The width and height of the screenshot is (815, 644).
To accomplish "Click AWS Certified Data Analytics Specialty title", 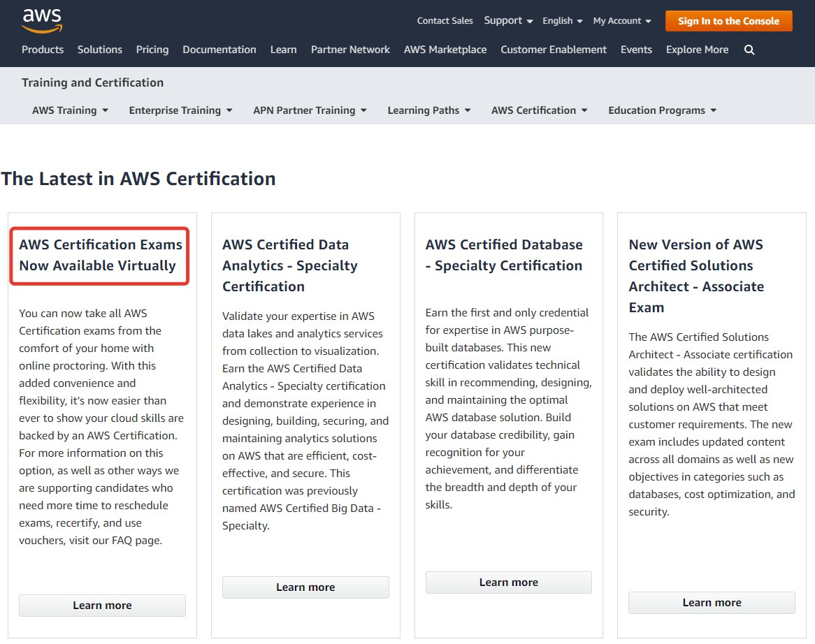I will [x=290, y=265].
